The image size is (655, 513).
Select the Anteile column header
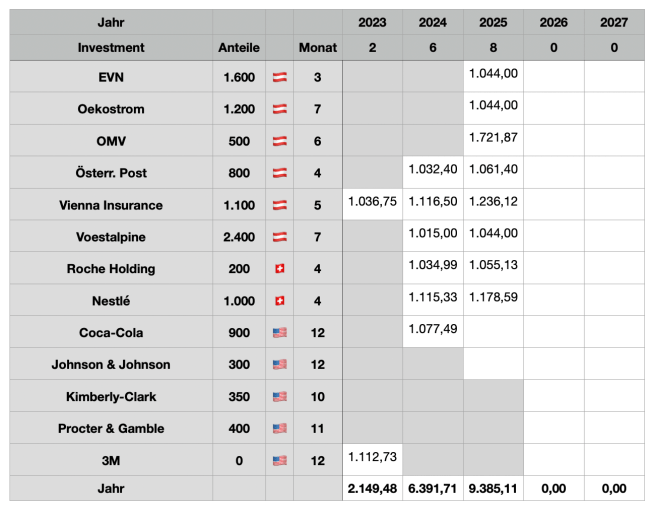click(239, 47)
